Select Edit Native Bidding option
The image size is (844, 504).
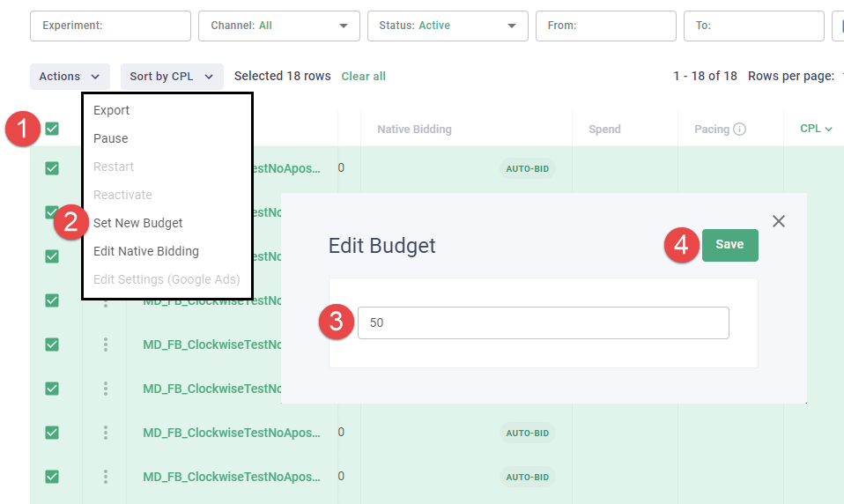point(146,251)
